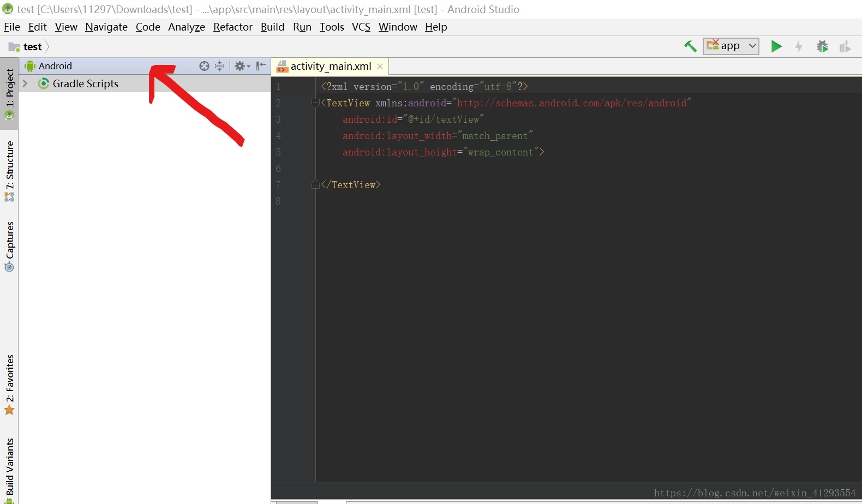Viewport: 862px width, 504px height.
Task: Toggle the 1: Project tool window
Action: (x=9, y=94)
